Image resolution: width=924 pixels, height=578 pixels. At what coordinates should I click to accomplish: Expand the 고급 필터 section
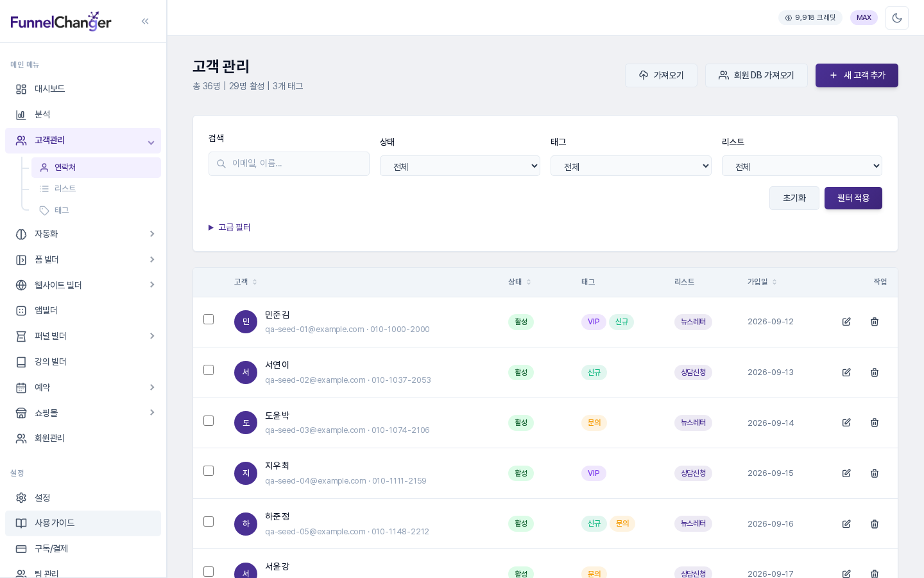point(230,227)
